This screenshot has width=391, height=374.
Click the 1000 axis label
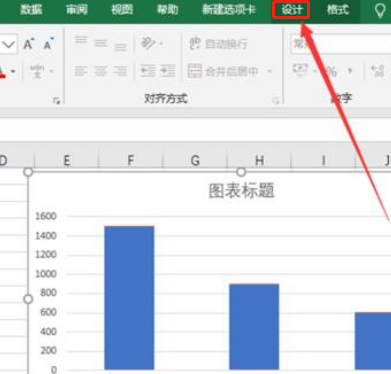coord(46,274)
